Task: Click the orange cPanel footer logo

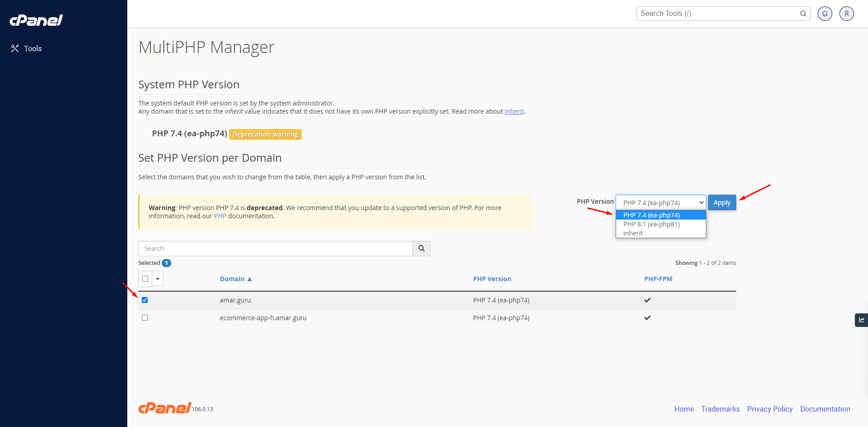Action: click(x=164, y=408)
